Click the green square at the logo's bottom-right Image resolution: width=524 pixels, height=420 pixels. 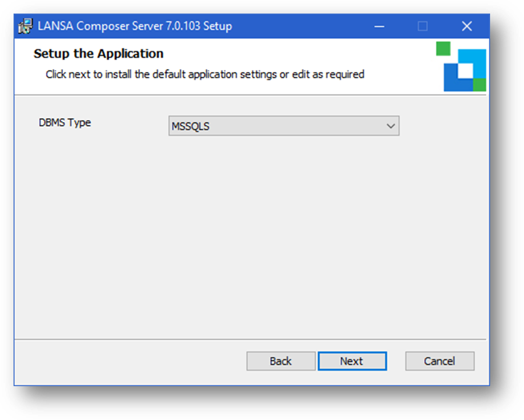[480, 84]
